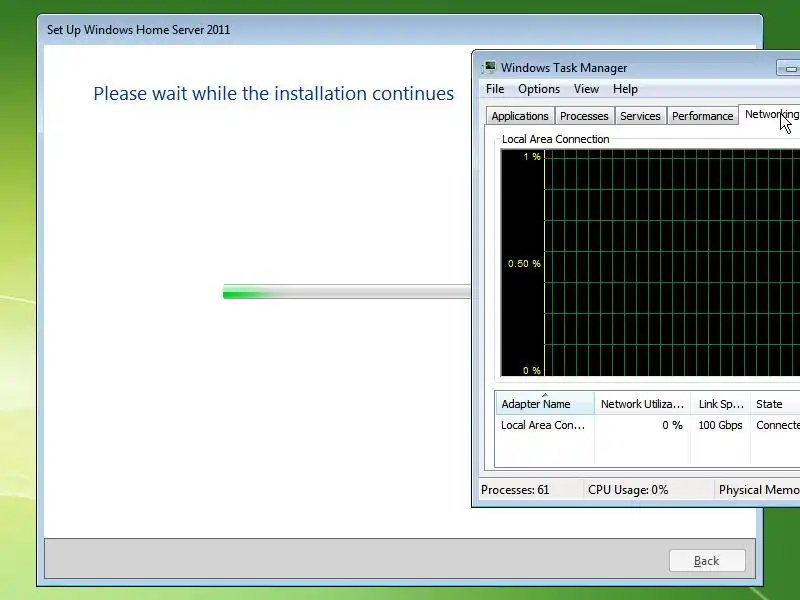Click the Local Area Connection network graph
Image resolution: width=800 pixels, height=600 pixels.
point(651,262)
